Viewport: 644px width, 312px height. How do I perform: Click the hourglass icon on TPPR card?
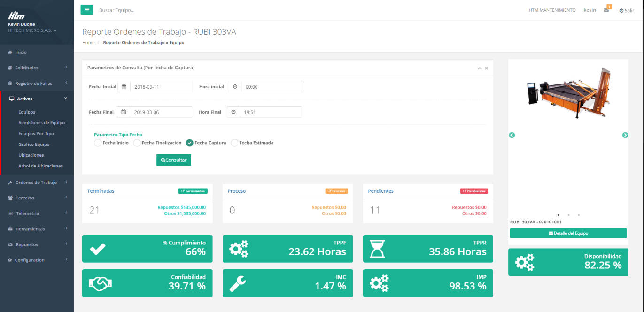[378, 249]
